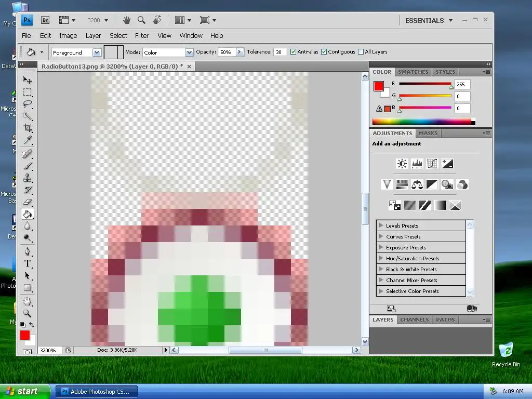Screen dimensions: 532x399
Task: Select the Move tool
Action: point(28,79)
